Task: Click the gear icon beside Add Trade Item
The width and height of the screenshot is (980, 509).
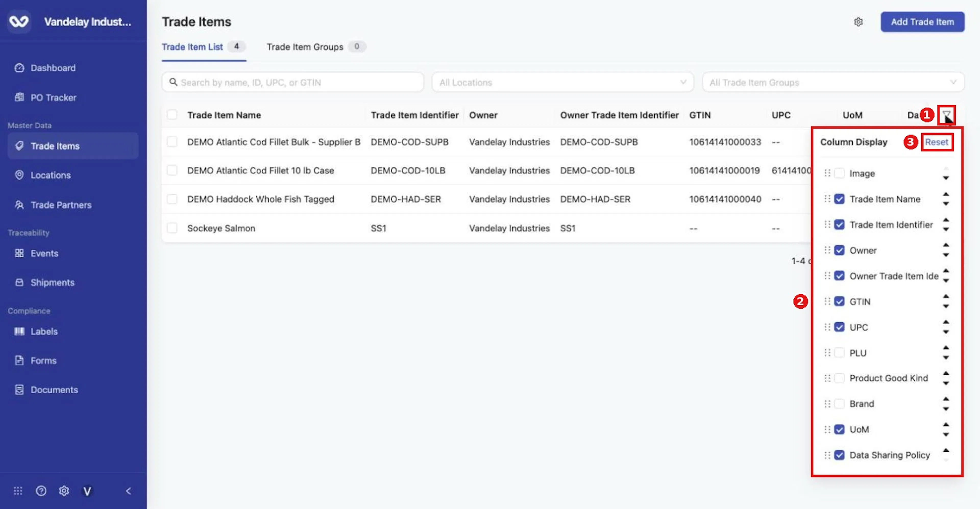Action: (x=858, y=22)
